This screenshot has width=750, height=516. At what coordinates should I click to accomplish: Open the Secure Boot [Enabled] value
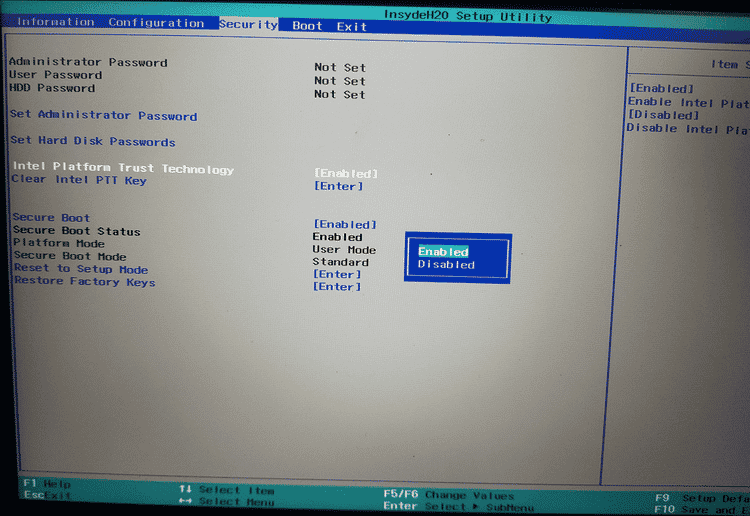coord(345,224)
